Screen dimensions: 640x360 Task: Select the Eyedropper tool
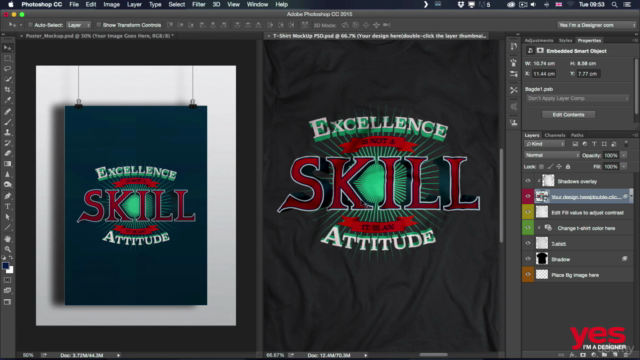pos(7,100)
